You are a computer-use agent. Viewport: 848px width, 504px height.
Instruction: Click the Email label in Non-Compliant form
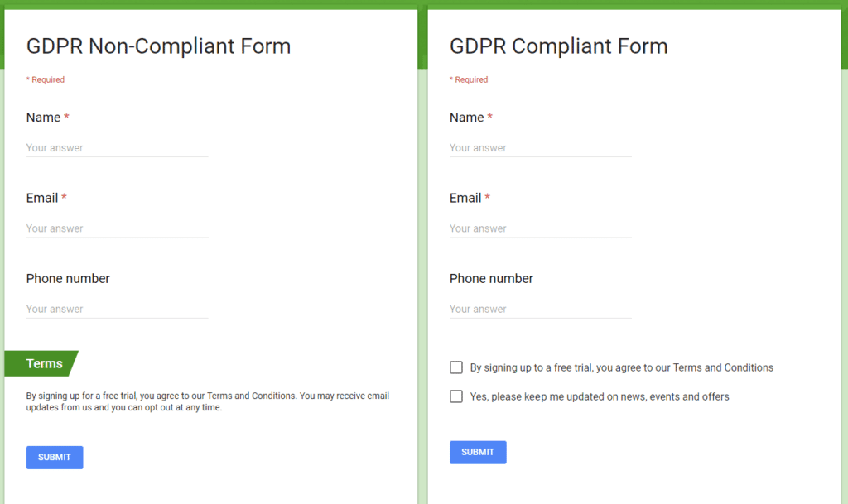42,199
